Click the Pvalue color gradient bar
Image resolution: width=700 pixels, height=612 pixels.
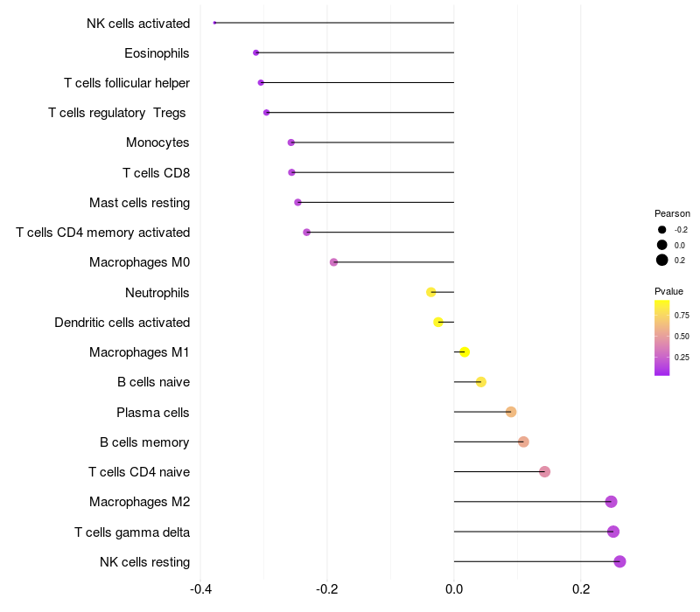tap(661, 338)
